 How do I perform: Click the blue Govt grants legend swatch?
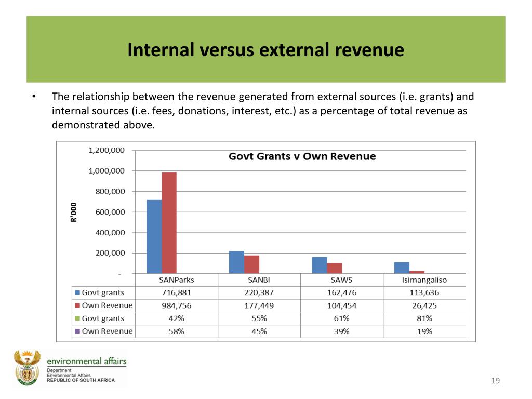[x=77, y=292]
